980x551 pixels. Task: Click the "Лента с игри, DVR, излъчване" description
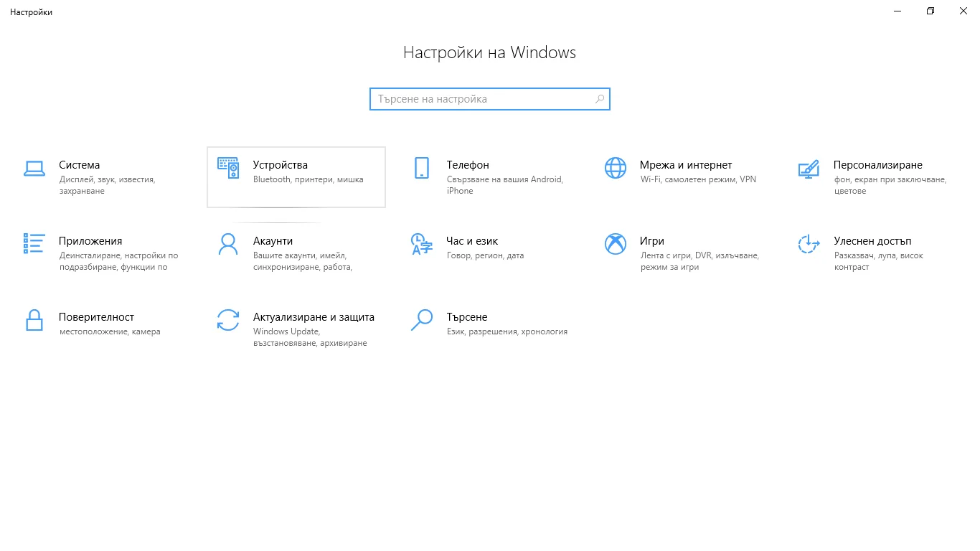699,261
